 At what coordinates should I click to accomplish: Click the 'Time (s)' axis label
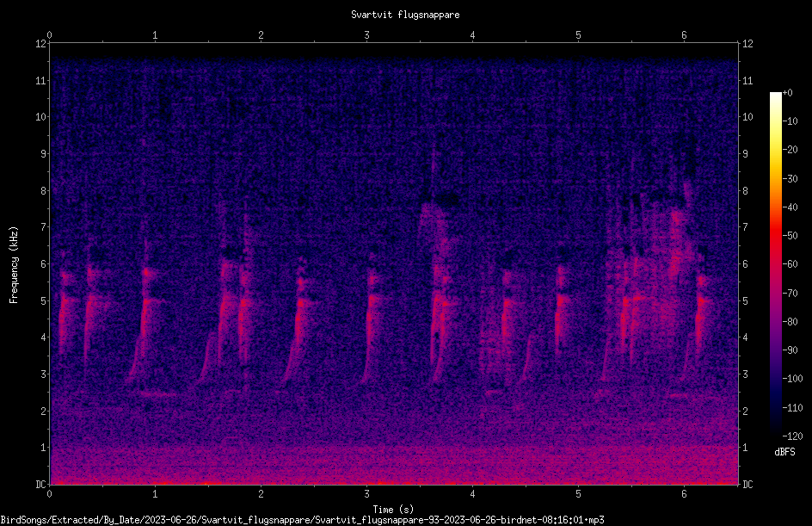coord(393,510)
